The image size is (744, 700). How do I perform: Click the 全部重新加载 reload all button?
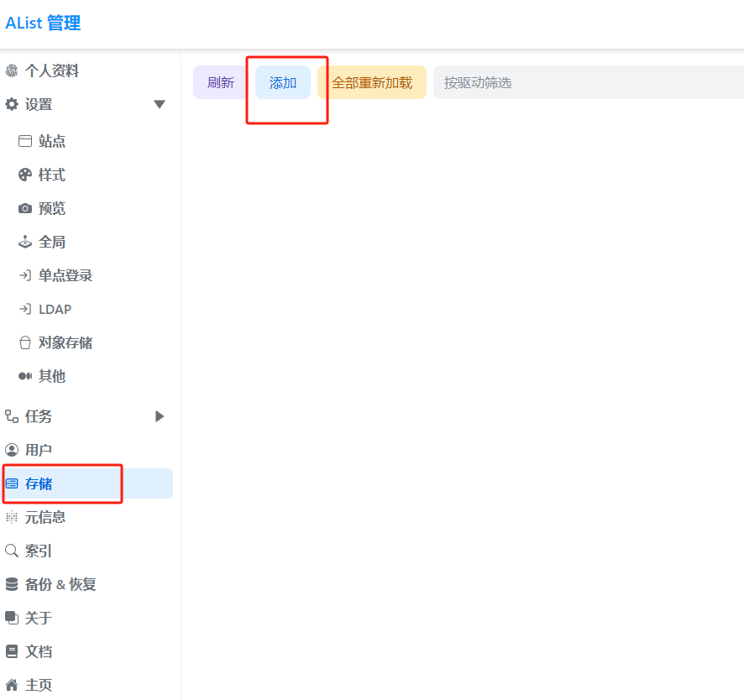point(375,81)
